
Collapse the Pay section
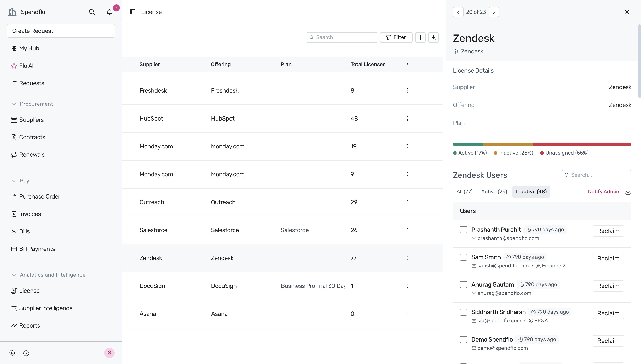tap(20, 181)
